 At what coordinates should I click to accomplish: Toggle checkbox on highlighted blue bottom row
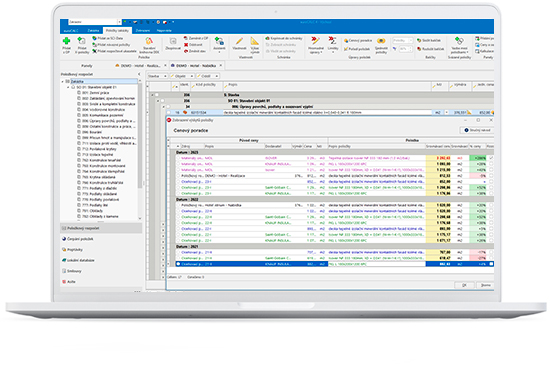[x=491, y=264]
